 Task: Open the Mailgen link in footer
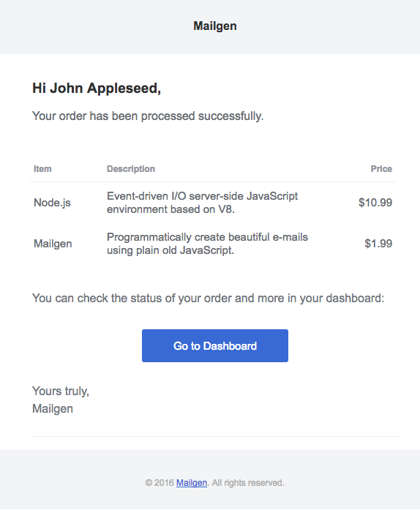tap(192, 483)
